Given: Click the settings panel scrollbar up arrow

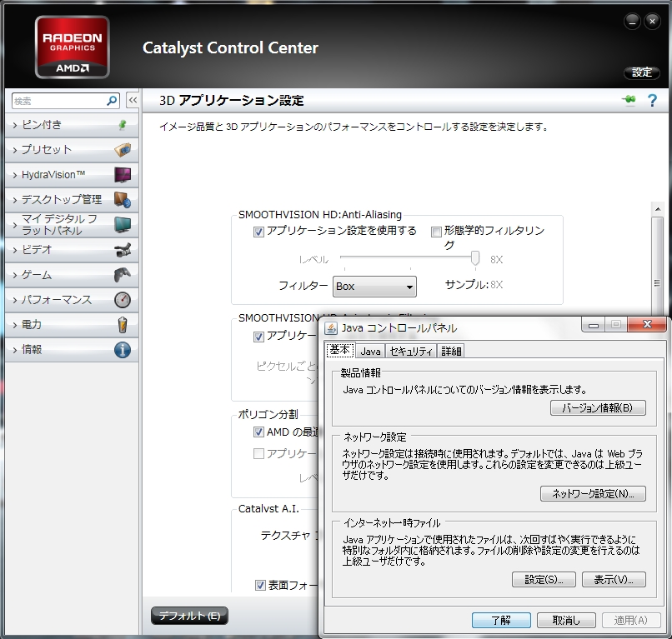Looking at the screenshot, I should (658, 209).
